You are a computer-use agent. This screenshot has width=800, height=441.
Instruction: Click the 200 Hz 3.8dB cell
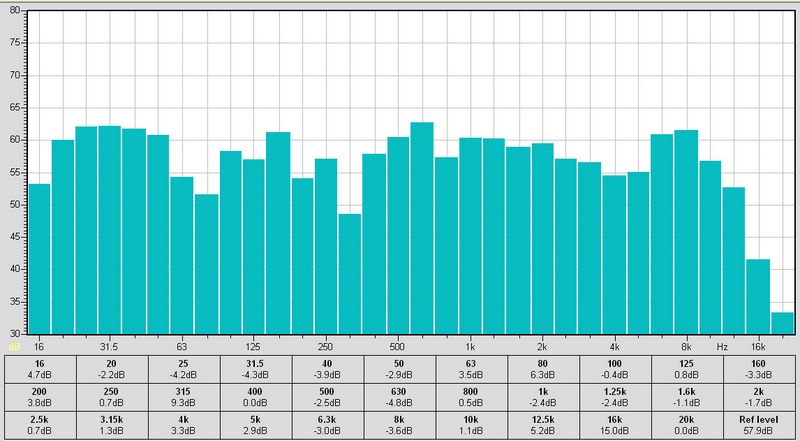click(x=40, y=397)
